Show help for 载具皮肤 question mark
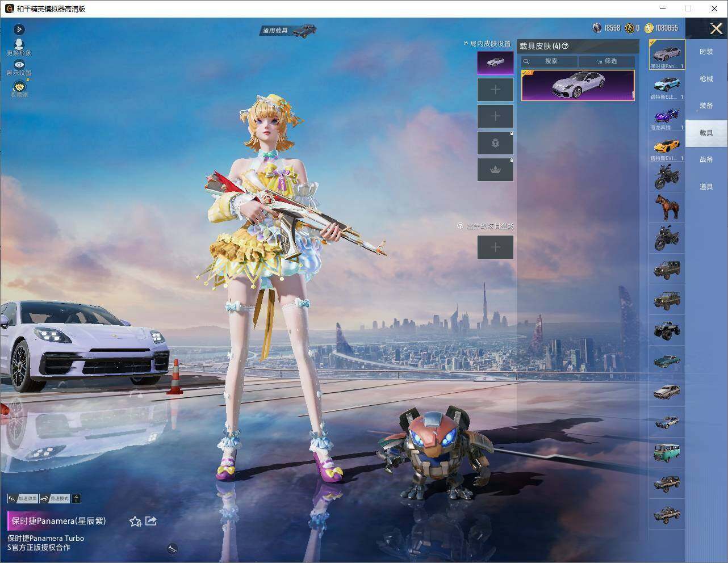728x563 pixels. click(565, 46)
